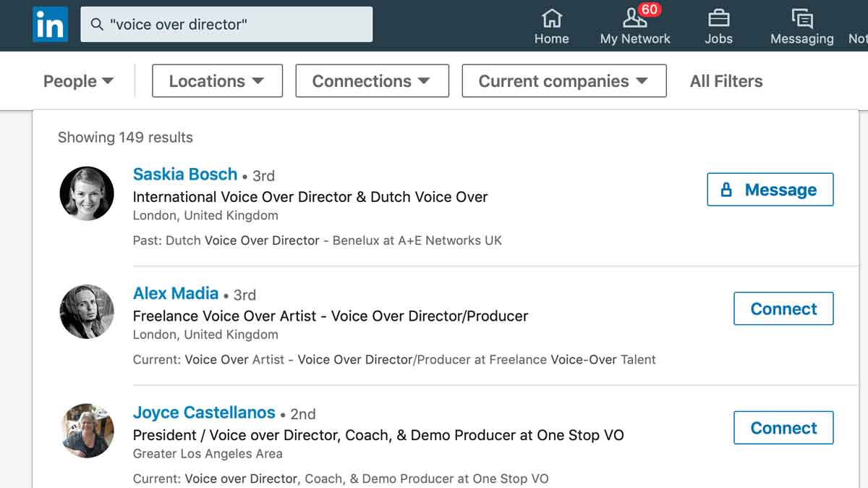The image size is (868, 488).
Task: Expand the People dropdown
Action: coord(78,81)
